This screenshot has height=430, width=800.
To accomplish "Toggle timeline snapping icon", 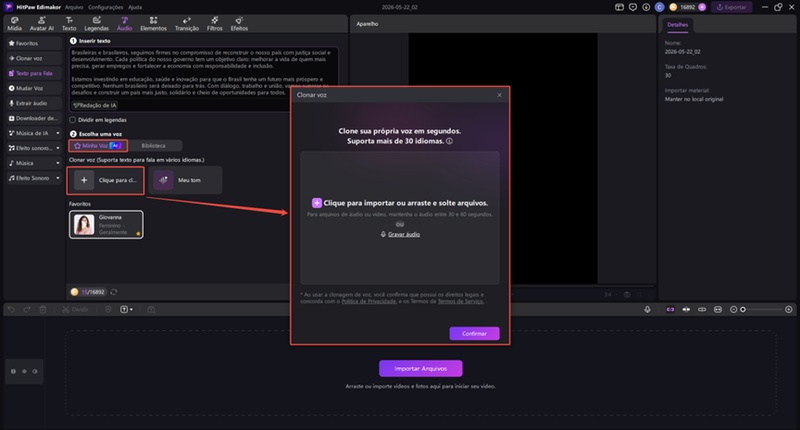I will coord(686,310).
